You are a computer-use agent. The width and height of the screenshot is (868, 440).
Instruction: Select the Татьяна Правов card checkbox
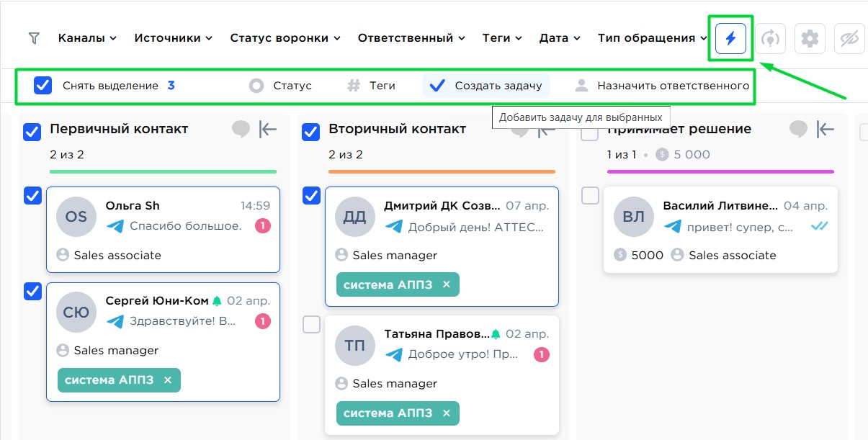(310, 325)
